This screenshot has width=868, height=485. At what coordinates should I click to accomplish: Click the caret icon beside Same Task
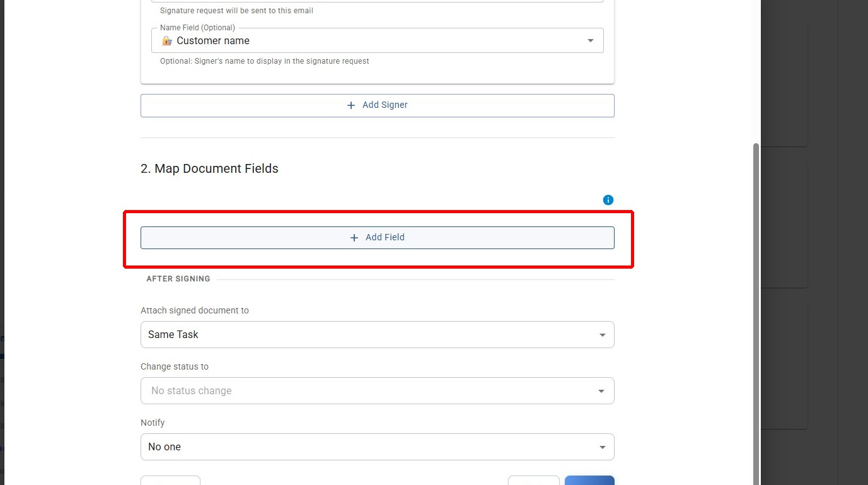(602, 335)
